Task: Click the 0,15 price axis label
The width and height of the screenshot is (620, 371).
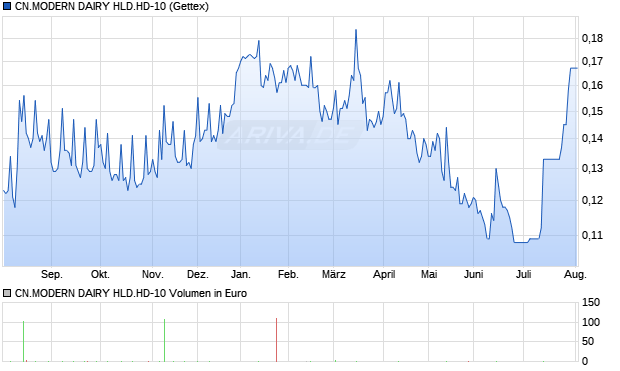Action: point(592,112)
